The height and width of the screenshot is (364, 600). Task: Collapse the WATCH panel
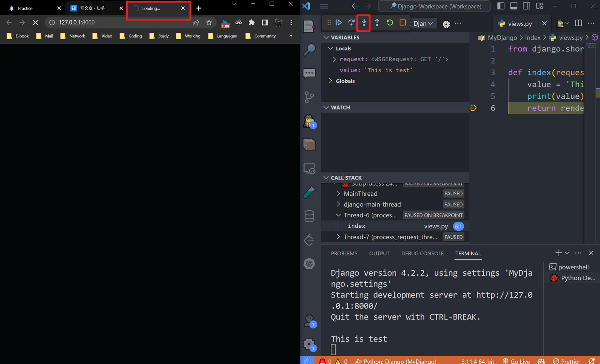click(x=326, y=107)
